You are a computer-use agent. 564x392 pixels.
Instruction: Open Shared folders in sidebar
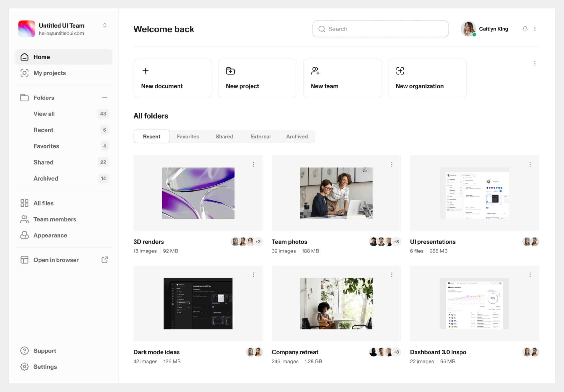[44, 162]
